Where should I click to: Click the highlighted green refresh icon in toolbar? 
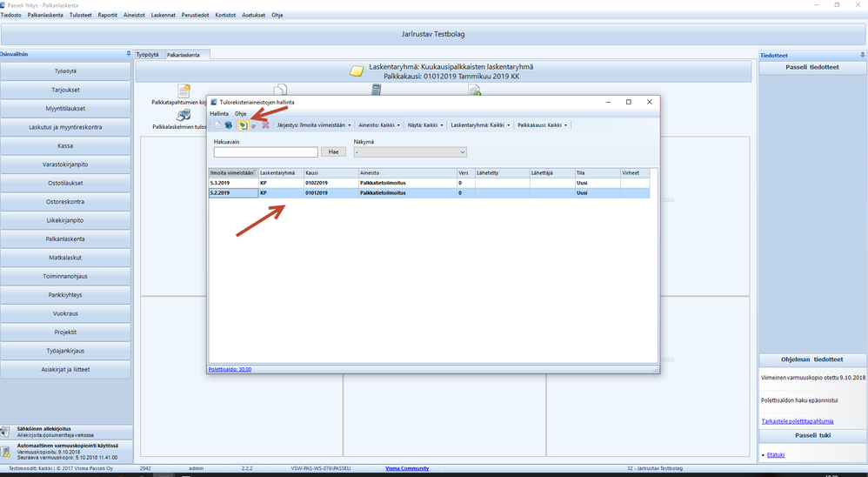tap(243, 125)
